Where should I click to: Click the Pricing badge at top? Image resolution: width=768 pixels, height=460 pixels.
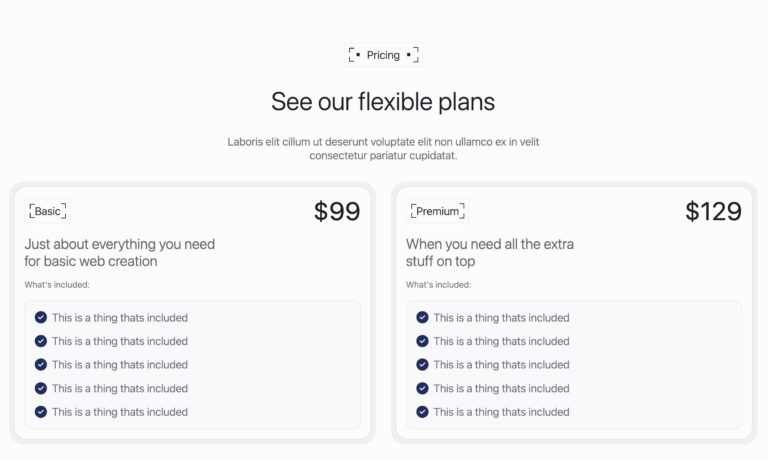coord(383,55)
